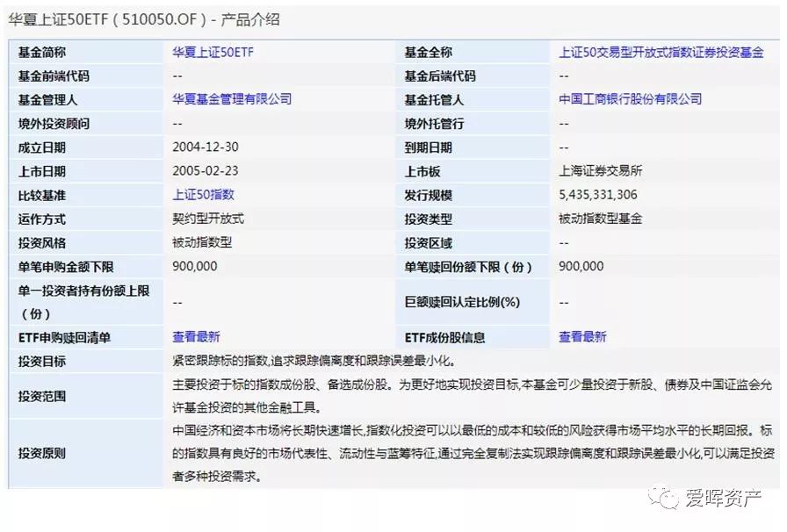Screen dimensions: 787x532
Task: Click the 发行规模 label cell
Action: pyautogui.click(x=473, y=195)
